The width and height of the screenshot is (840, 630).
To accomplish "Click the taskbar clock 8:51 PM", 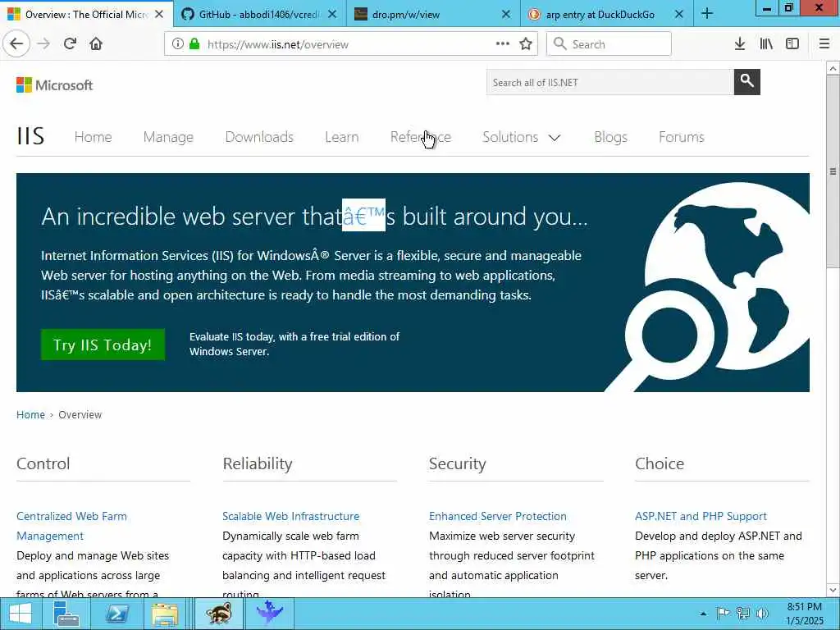I will click(804, 614).
